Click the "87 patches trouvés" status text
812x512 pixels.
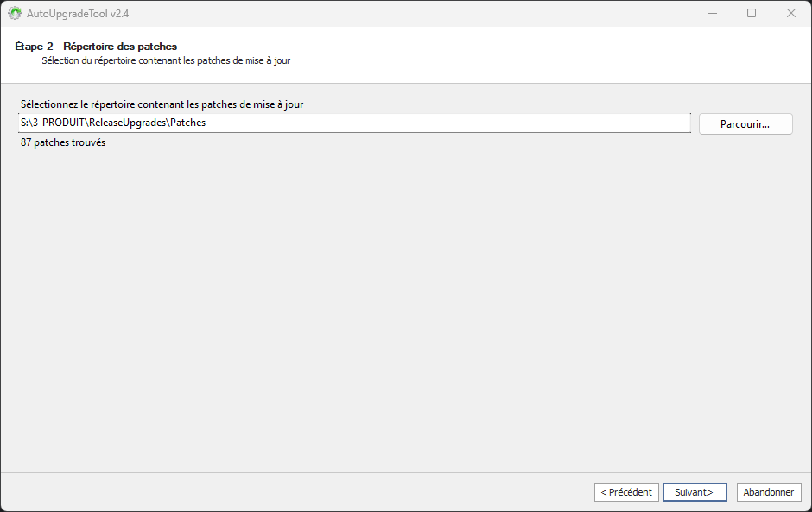point(63,142)
